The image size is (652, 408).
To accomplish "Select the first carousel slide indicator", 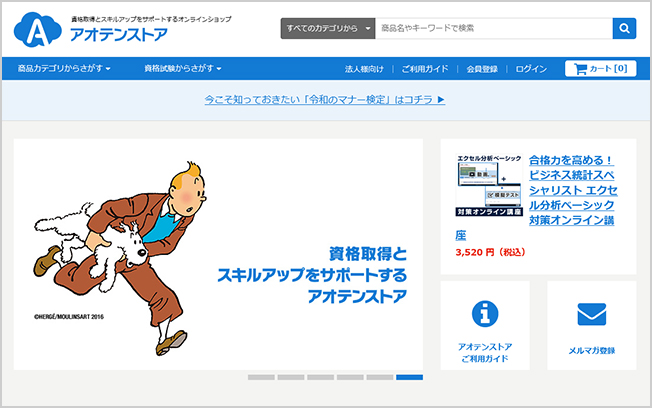I will tap(261, 377).
